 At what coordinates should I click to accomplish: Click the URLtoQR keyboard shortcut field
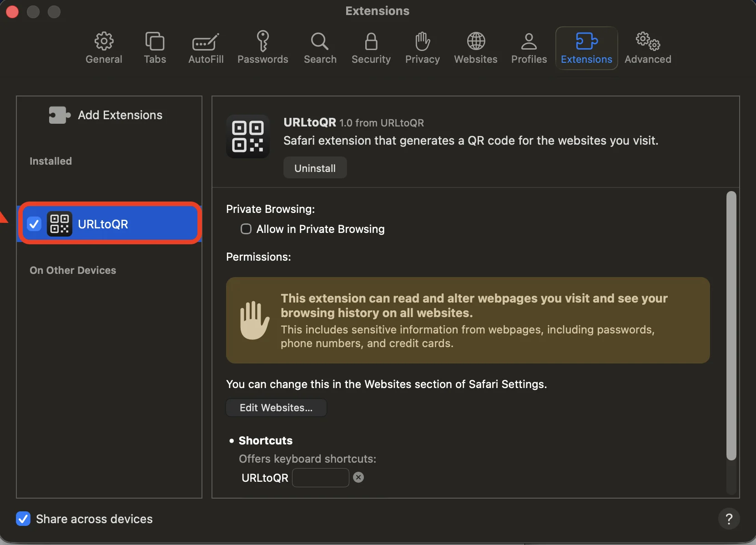click(320, 478)
